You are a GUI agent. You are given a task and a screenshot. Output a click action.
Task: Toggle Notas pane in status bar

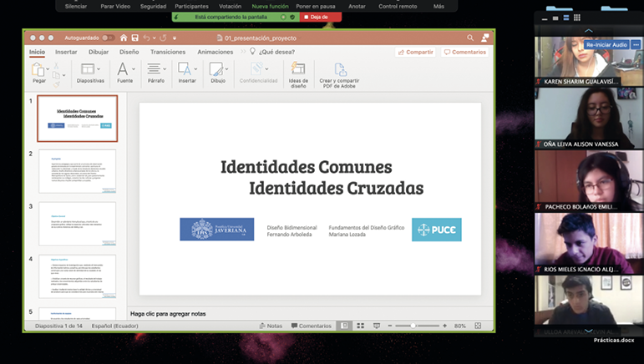[x=270, y=326]
